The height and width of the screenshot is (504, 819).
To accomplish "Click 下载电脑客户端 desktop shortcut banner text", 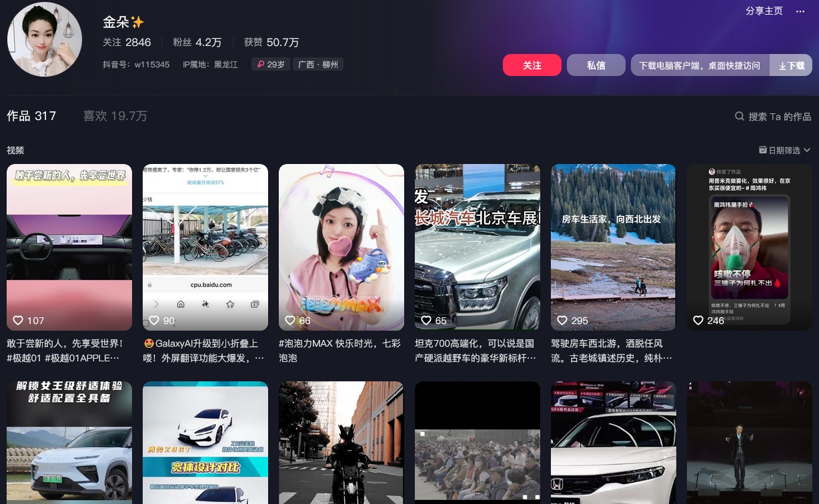I will pyautogui.click(x=700, y=65).
